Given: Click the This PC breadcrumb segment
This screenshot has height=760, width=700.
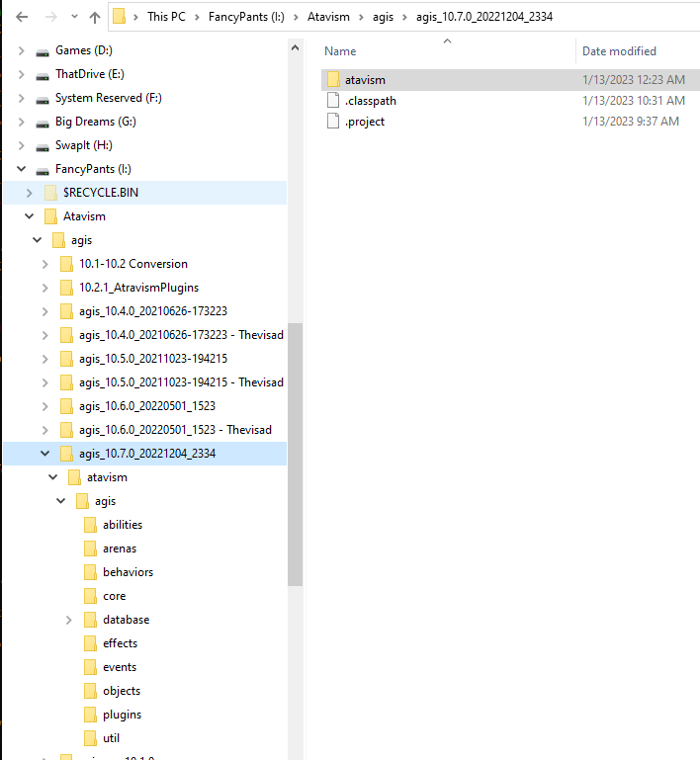Looking at the screenshot, I should 170,17.
